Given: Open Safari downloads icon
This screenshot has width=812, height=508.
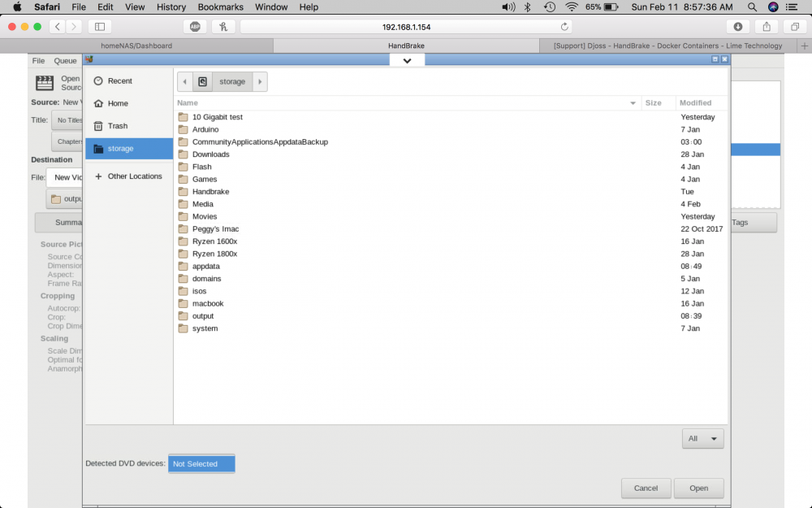Looking at the screenshot, I should (738, 27).
